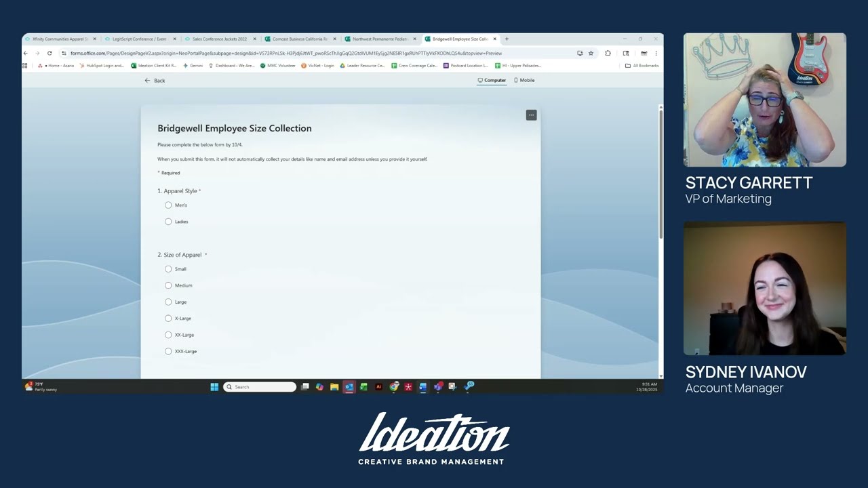The height and width of the screenshot is (488, 868).
Task: Open the MMC Volunteer bookmark
Action: pos(278,66)
